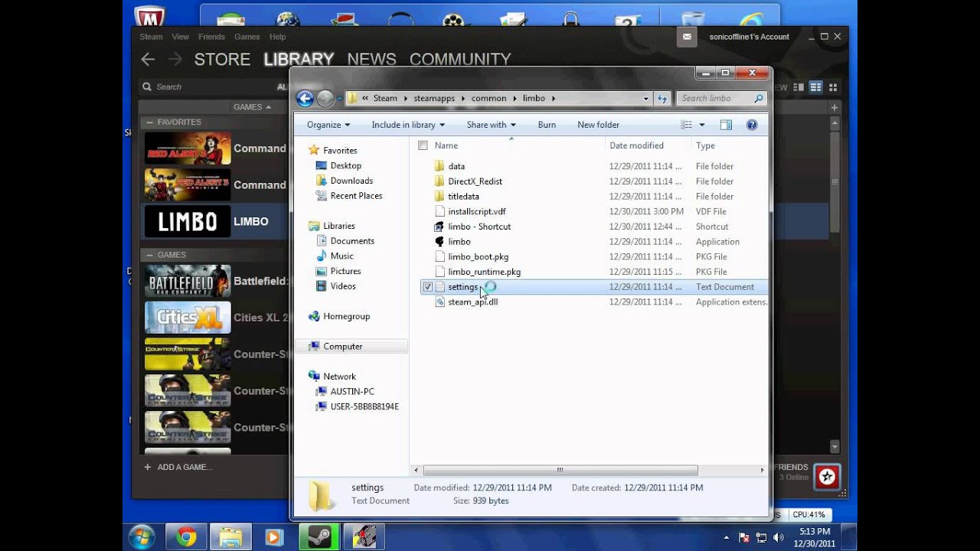Image resolution: width=980 pixels, height=551 pixels.
Task: Open the Include in library dropdown
Action: pos(408,125)
